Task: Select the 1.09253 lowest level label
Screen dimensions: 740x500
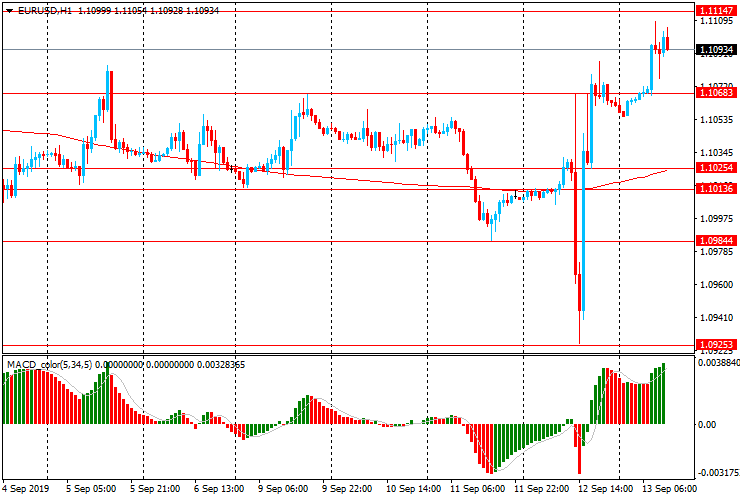Action: point(715,345)
